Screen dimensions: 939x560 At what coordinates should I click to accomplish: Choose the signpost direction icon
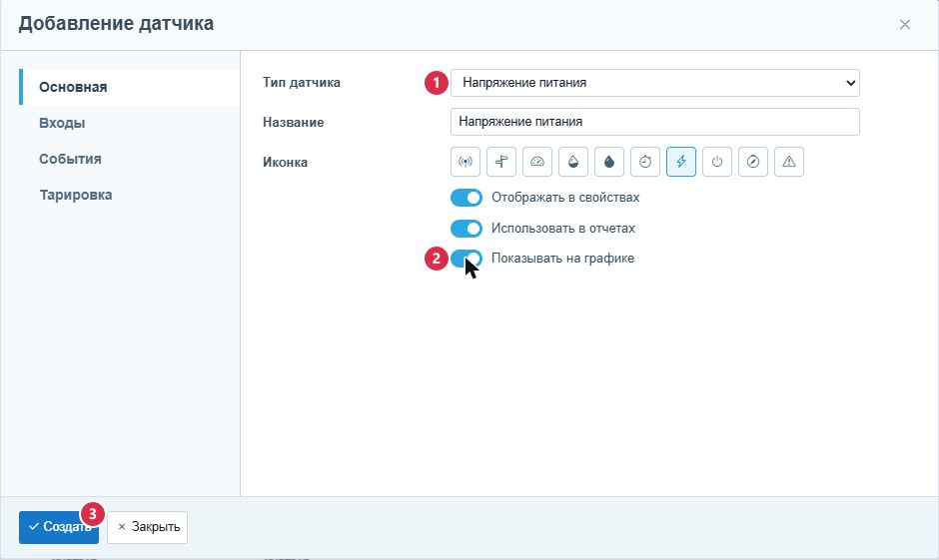[501, 162]
